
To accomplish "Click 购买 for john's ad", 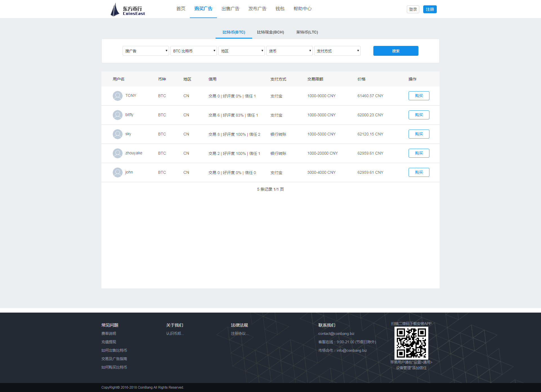I will [419, 172].
